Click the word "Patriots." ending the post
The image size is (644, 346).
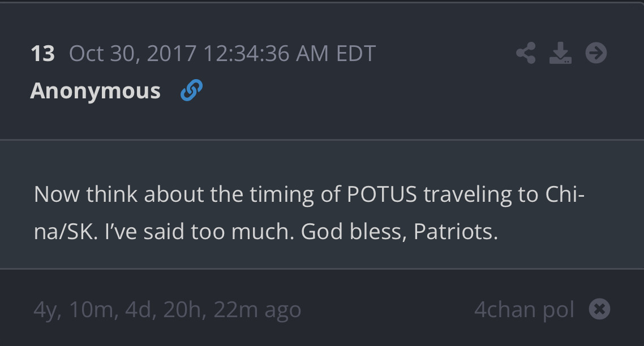(456, 232)
